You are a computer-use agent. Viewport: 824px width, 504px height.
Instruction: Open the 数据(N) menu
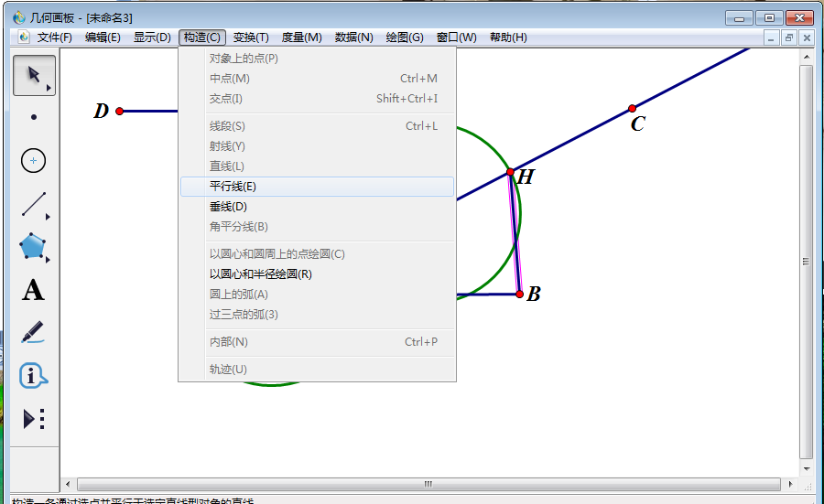354,38
